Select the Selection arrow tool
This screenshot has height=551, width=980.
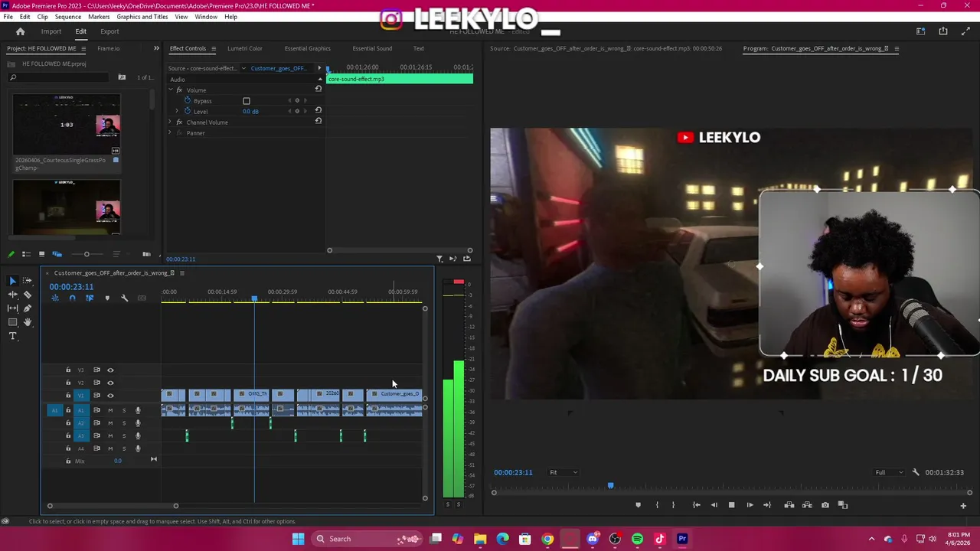point(12,281)
